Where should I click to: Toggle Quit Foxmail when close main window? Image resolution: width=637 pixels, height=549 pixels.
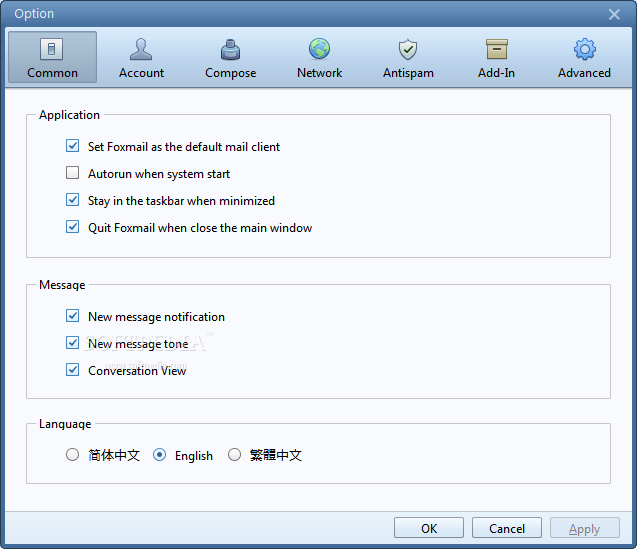[x=73, y=227]
